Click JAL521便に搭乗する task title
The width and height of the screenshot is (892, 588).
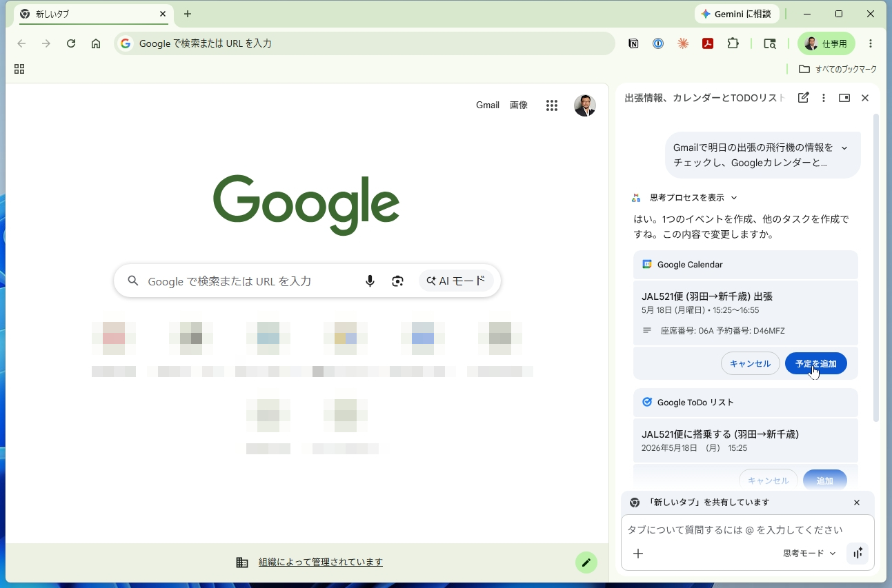[720, 435]
